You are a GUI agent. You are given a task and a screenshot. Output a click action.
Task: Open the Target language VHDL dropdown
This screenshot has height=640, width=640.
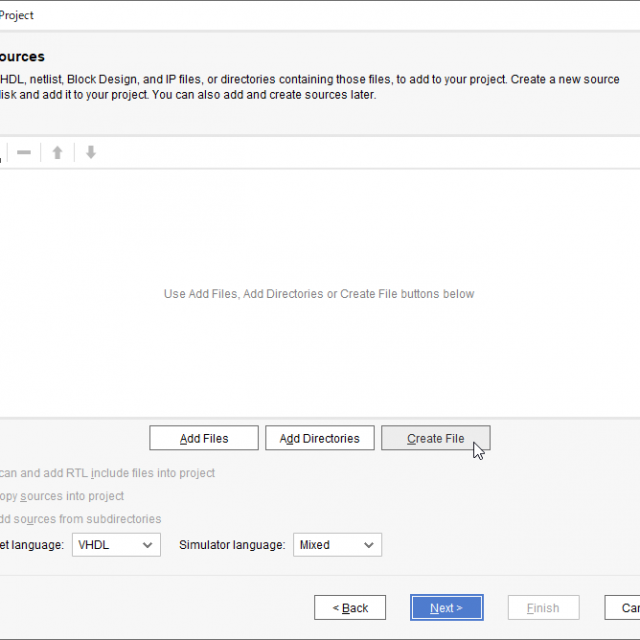(116, 545)
